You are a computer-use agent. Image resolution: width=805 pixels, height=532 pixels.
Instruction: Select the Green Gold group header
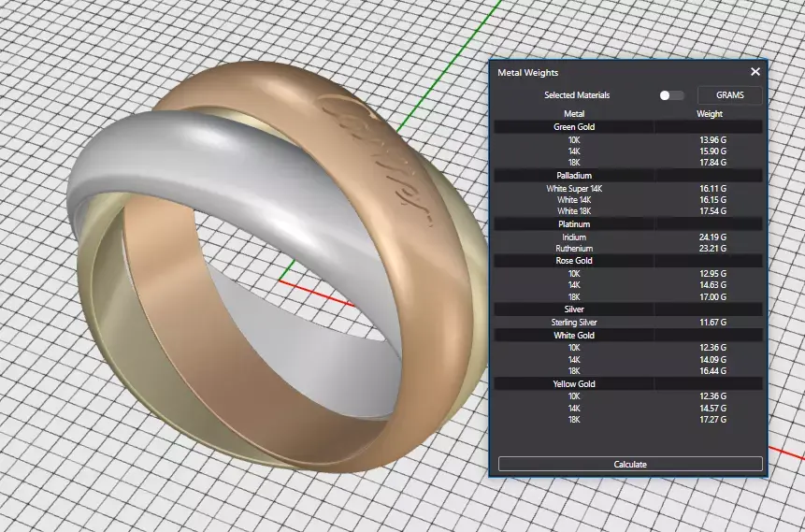pos(628,127)
